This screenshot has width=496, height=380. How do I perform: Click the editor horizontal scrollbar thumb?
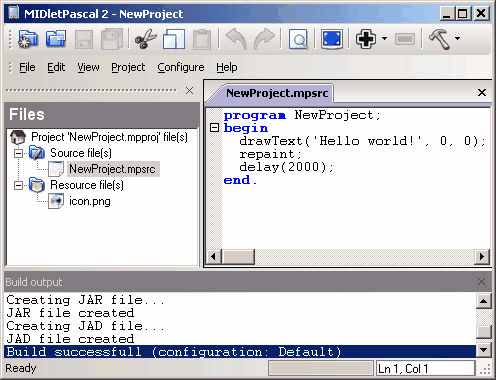click(238, 257)
